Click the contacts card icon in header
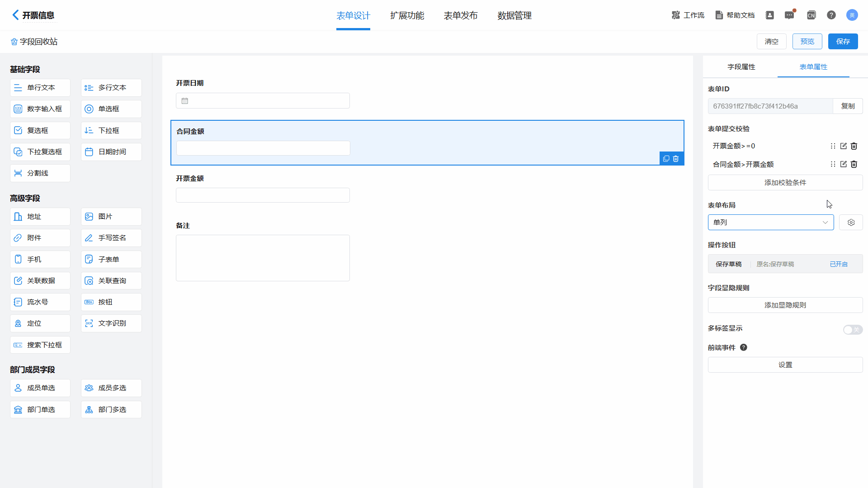868x488 pixels. coord(769,15)
